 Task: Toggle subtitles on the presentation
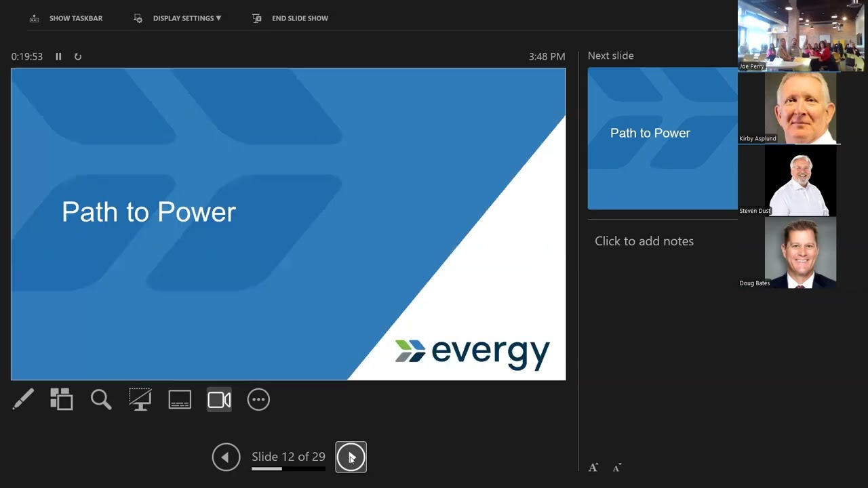[x=180, y=400]
